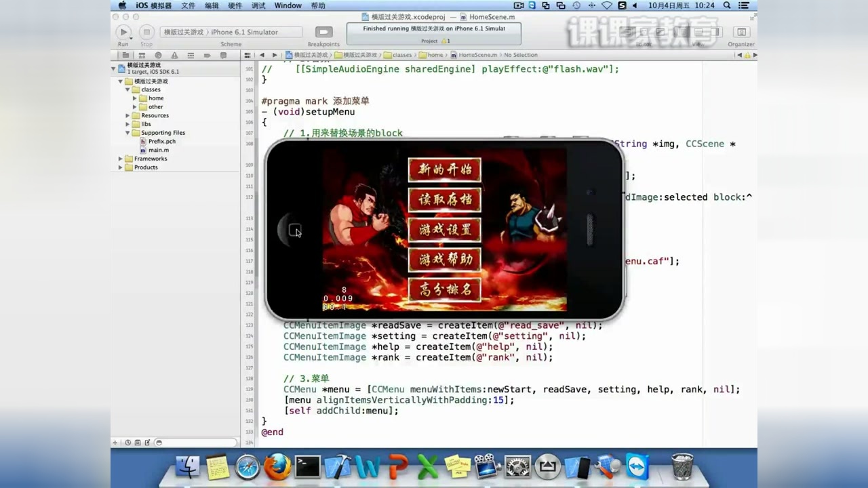868x488 pixels.
Task: Collapse the project root disclosure triangle
Action: [x=114, y=68]
